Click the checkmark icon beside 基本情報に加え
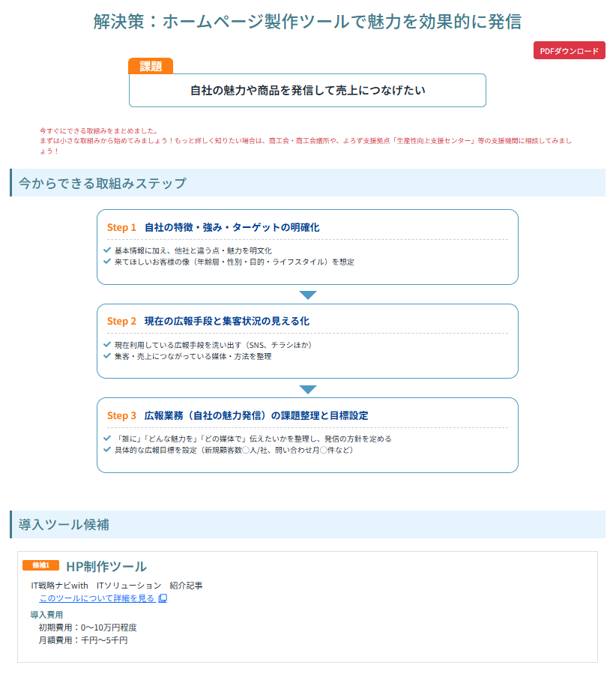The image size is (616, 683). pos(107,250)
